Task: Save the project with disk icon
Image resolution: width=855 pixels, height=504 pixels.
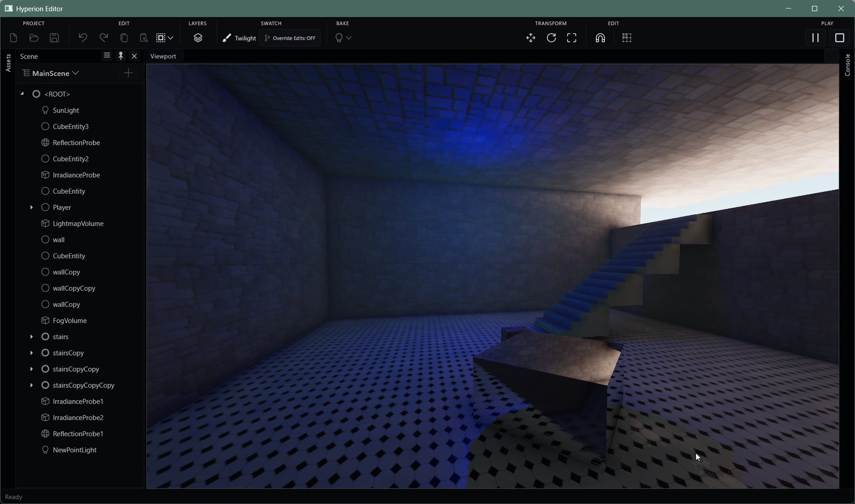Action: (54, 38)
